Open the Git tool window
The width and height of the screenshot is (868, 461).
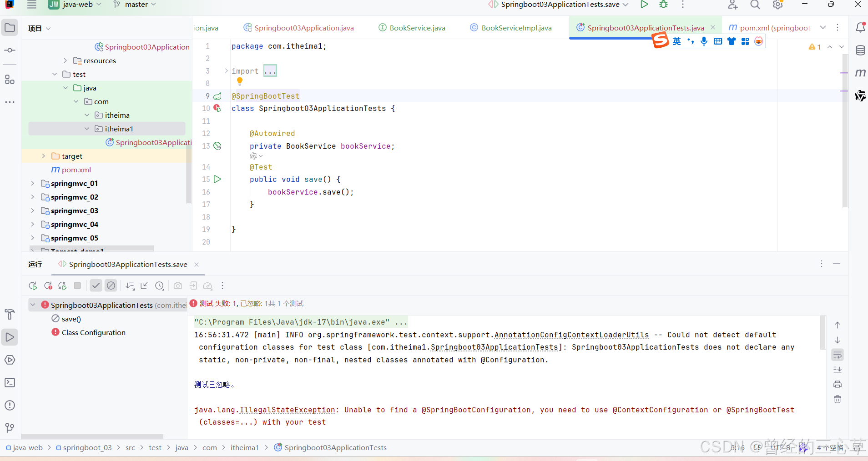(10, 428)
